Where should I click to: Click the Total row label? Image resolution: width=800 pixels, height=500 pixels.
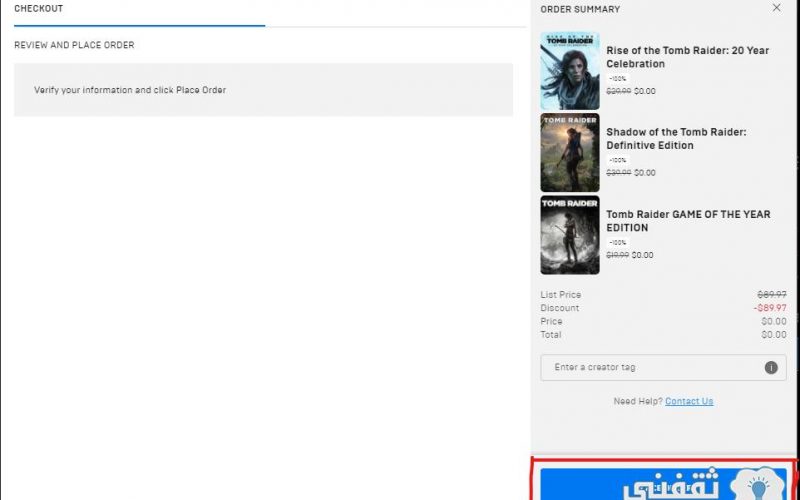(551, 335)
